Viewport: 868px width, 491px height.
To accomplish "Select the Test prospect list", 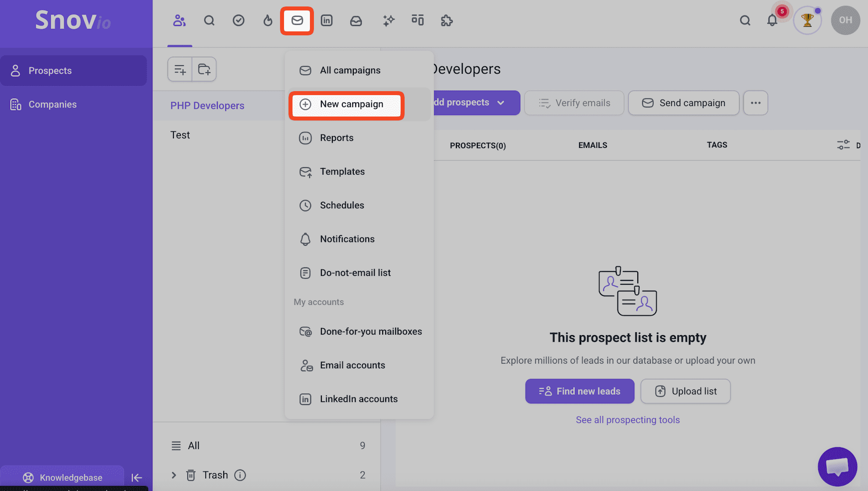I will [x=180, y=135].
